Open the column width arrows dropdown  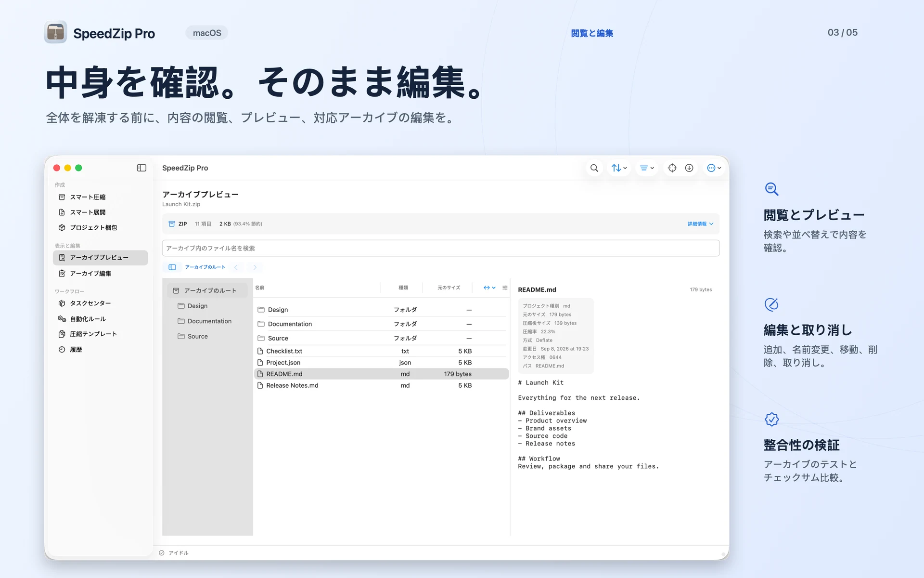[489, 288]
